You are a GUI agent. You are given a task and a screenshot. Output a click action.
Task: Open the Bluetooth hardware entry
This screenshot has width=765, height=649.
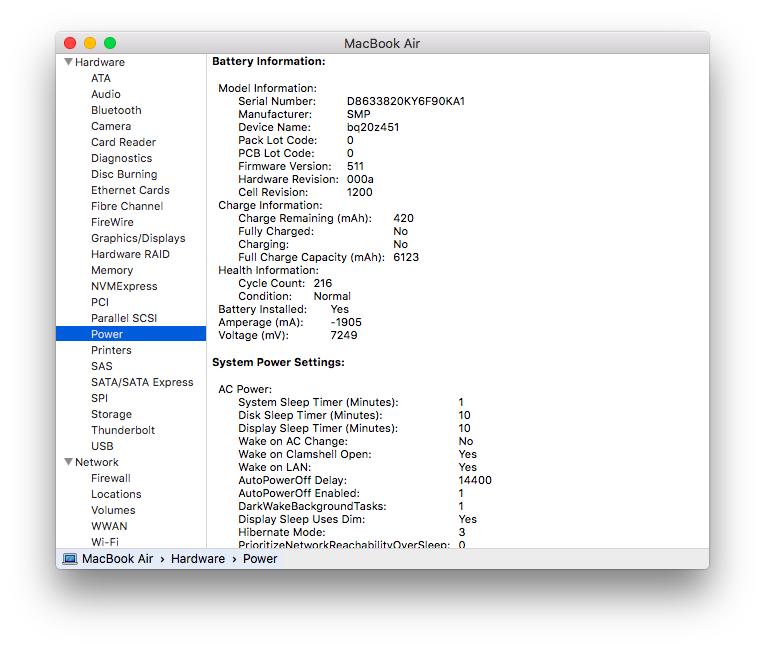coord(116,110)
